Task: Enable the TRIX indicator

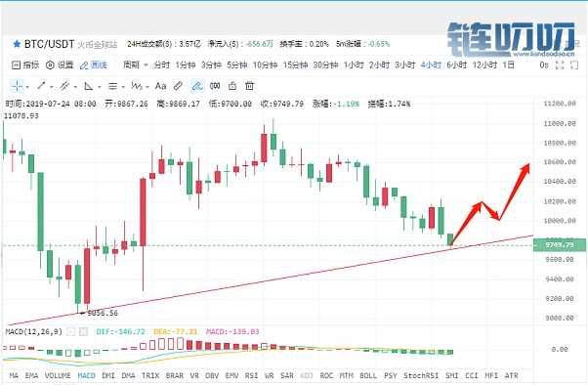Action: tap(150, 375)
